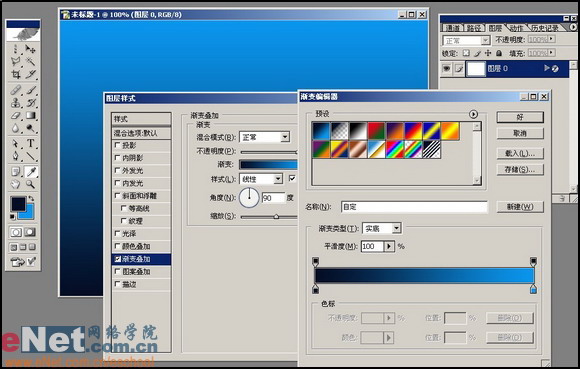The image size is (580, 369).
Task: Select the Magic Wand tool
Action: pyautogui.click(x=31, y=61)
